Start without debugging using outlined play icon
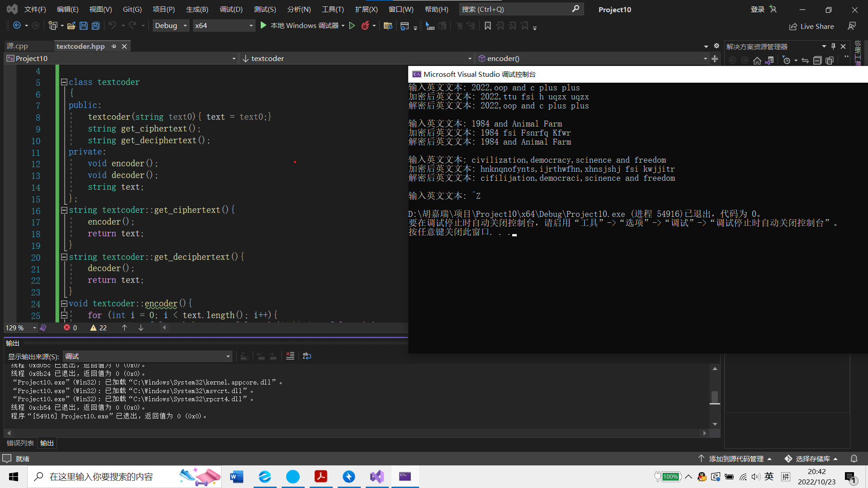The width and height of the screenshot is (868, 488). click(352, 26)
